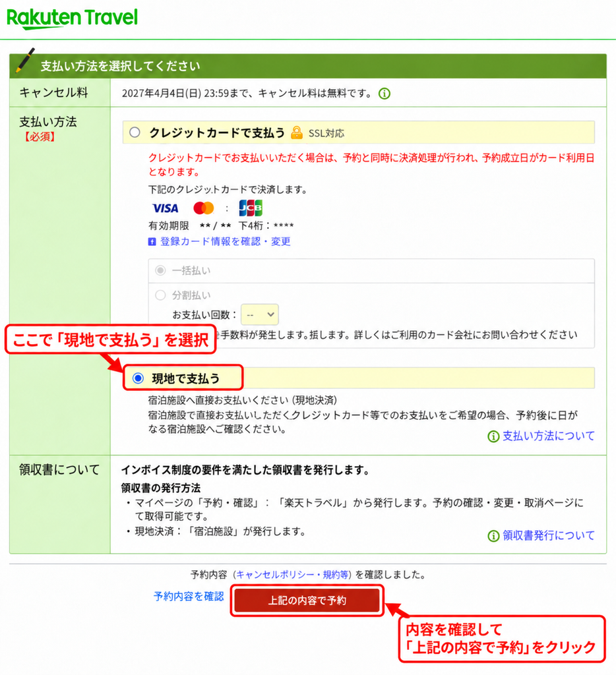Open the お支払い回数 dropdown

[260, 314]
